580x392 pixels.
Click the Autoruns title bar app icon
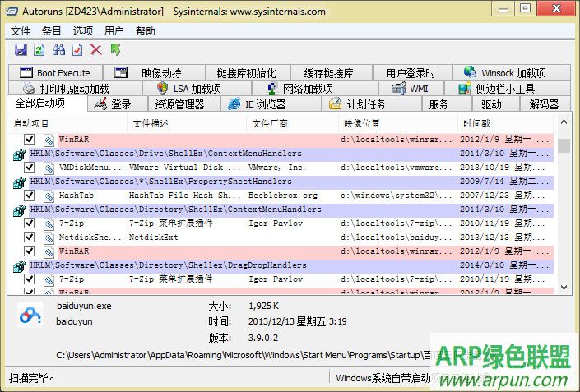tap(12, 12)
